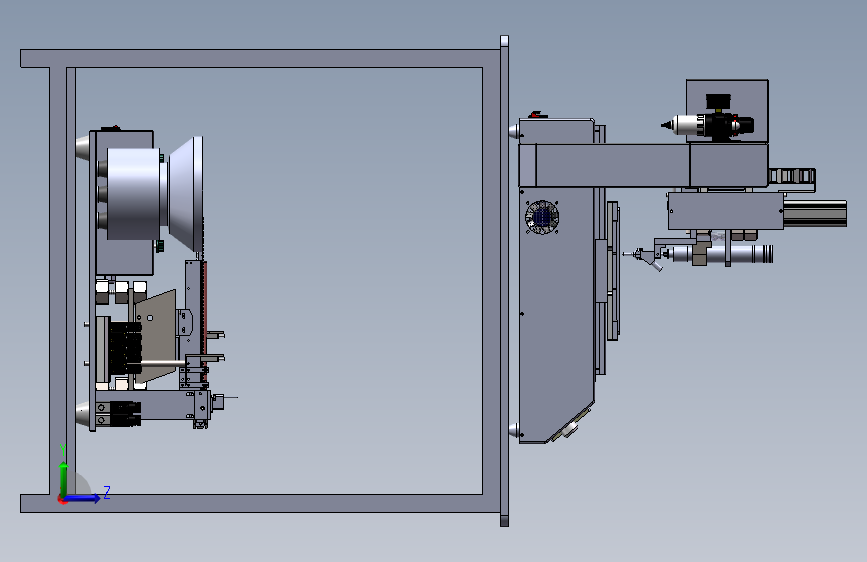Select the aluminum extrusion profile at far right

[814, 214]
